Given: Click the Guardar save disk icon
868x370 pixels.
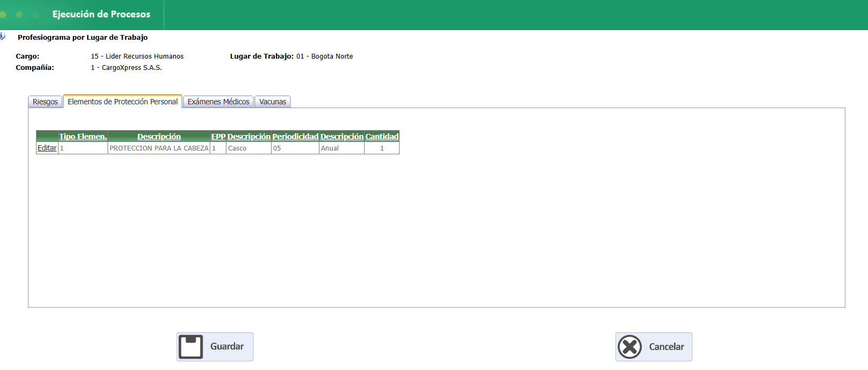Looking at the screenshot, I should (x=191, y=347).
